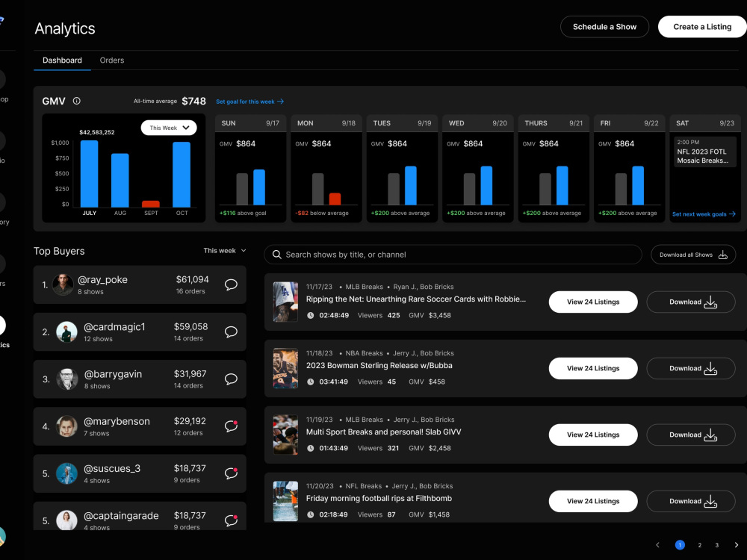Screen dimensions: 747x560
Task: Open Multi Sport Breaks show thumbnail
Action: 285,435
